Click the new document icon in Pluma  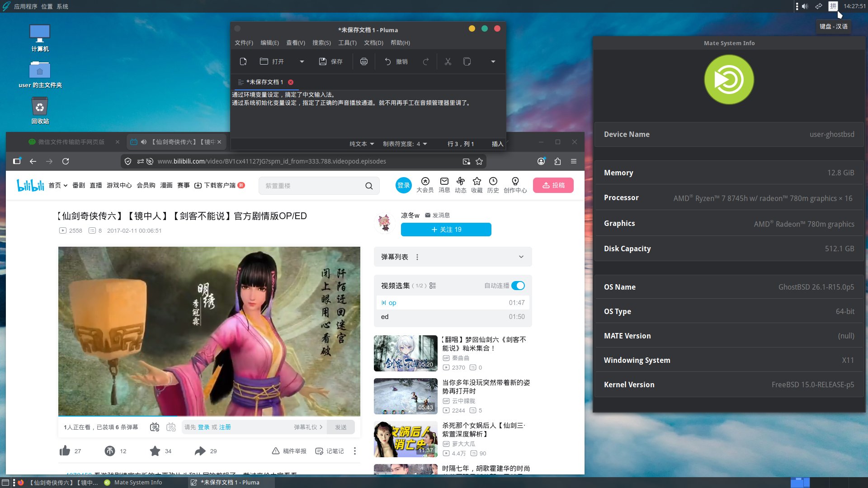point(243,61)
